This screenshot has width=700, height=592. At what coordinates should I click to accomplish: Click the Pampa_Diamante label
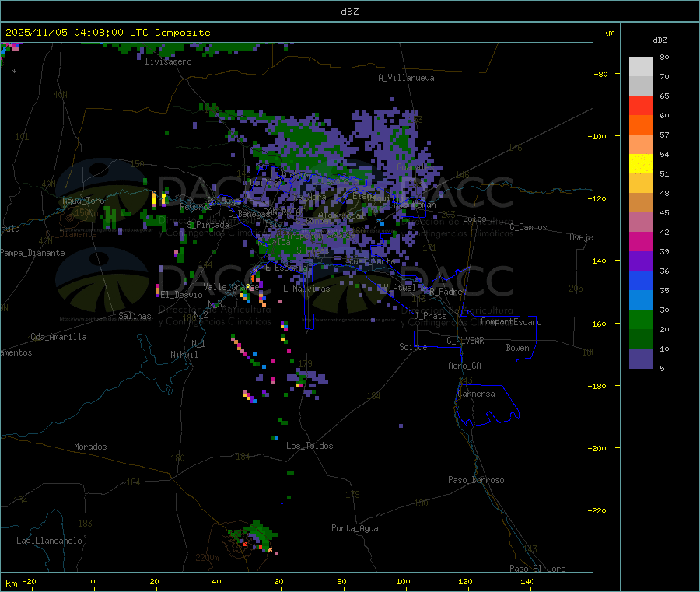pyautogui.click(x=32, y=253)
